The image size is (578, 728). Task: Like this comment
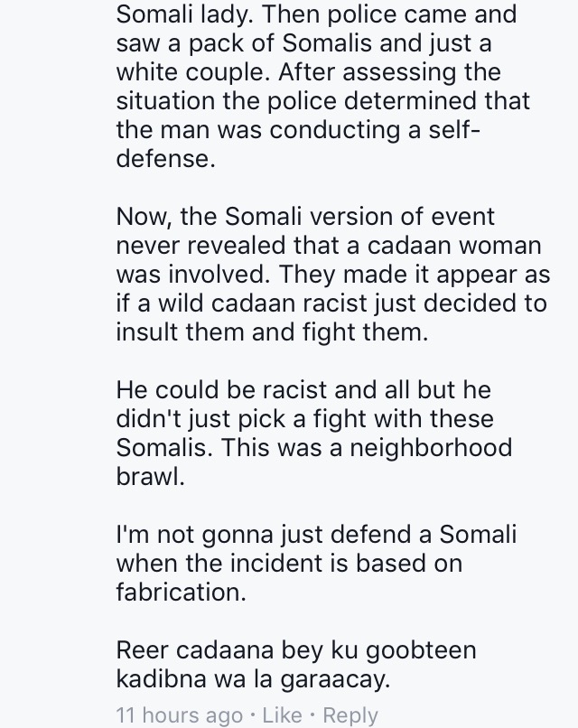(282, 714)
